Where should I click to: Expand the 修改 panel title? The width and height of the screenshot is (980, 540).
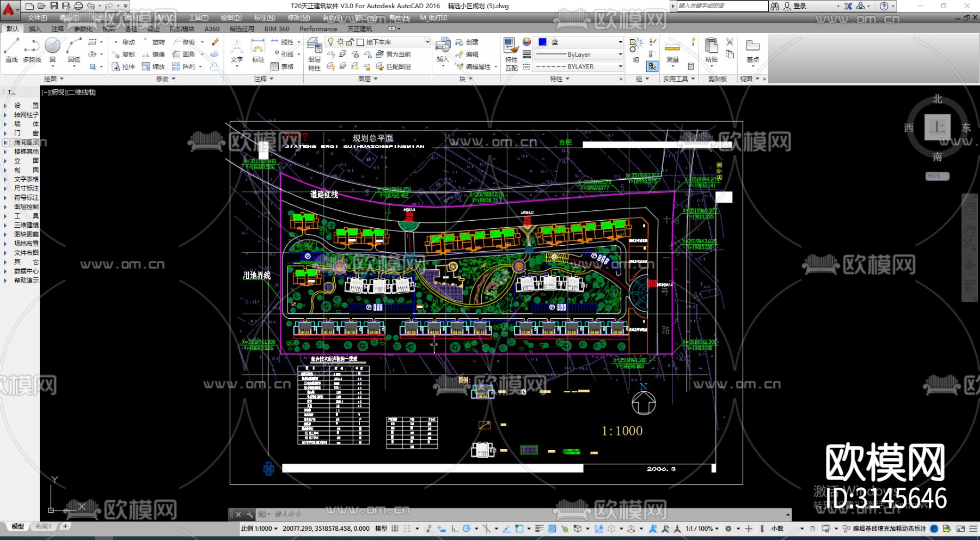coord(166,79)
